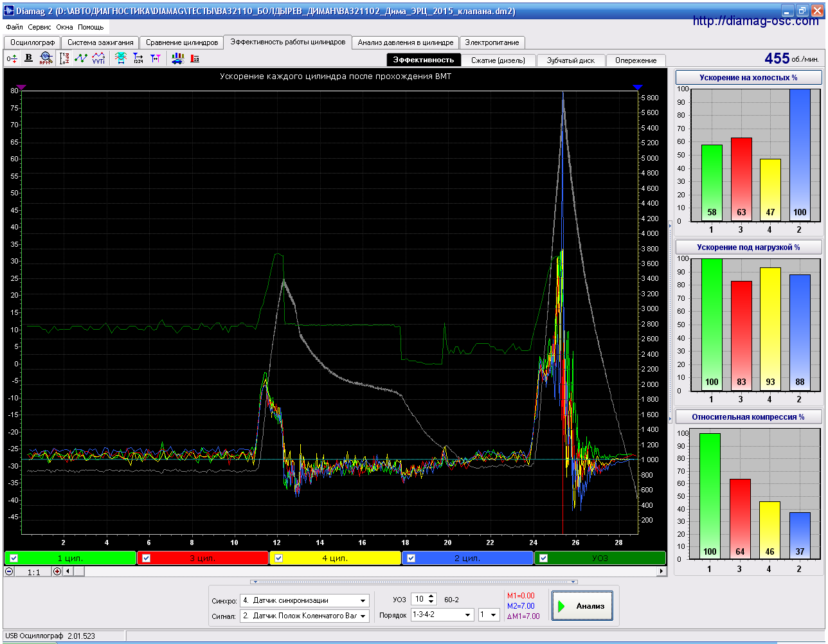Click the Ускорение под нагрузкой % header

coord(748,247)
